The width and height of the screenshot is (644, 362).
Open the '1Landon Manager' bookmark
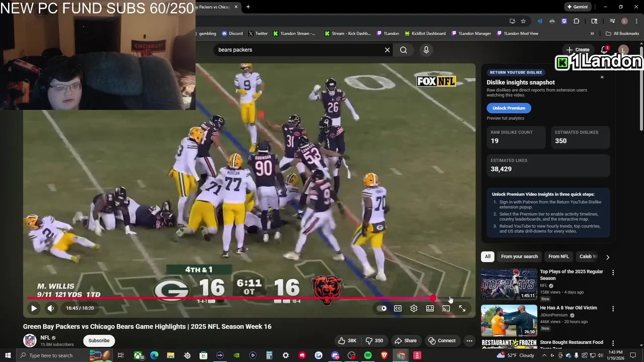pyautogui.click(x=471, y=34)
